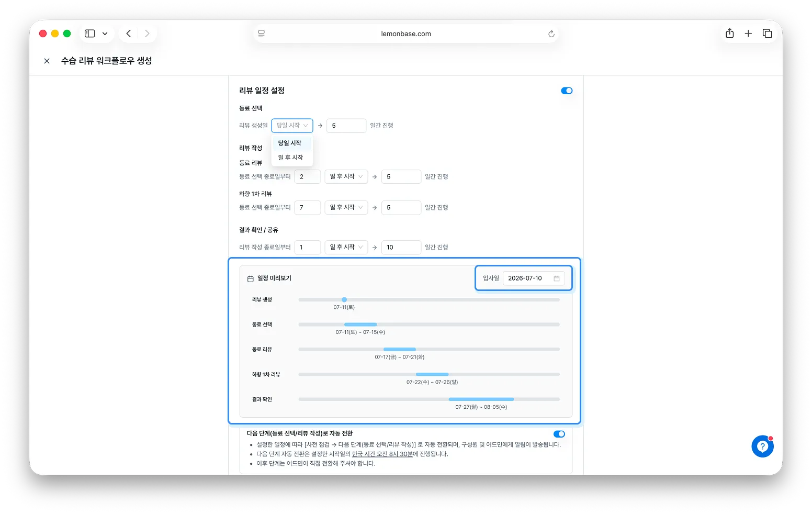Image resolution: width=812 pixels, height=514 pixels.
Task: Turn off the 리뷰 일정 설정 switch
Action: coord(567,91)
